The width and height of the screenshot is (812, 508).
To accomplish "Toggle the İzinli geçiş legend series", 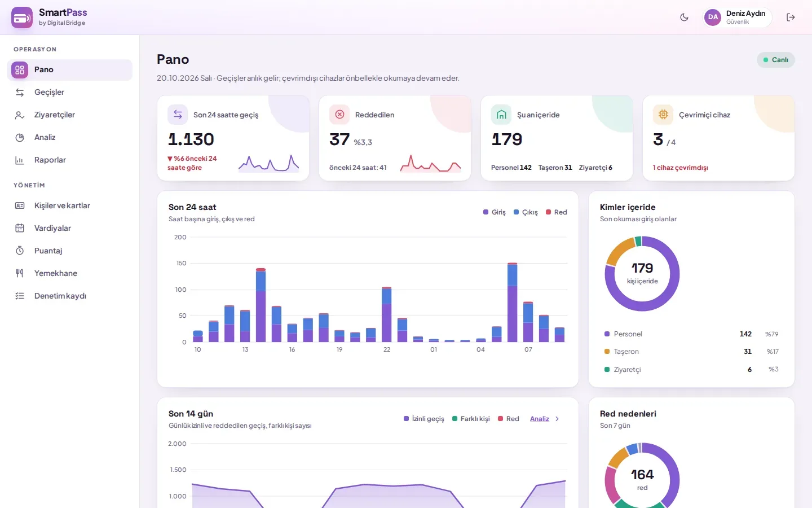I will tap(424, 419).
